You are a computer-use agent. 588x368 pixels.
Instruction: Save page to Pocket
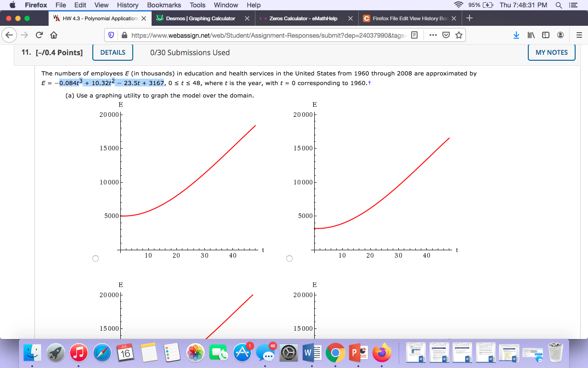click(446, 35)
